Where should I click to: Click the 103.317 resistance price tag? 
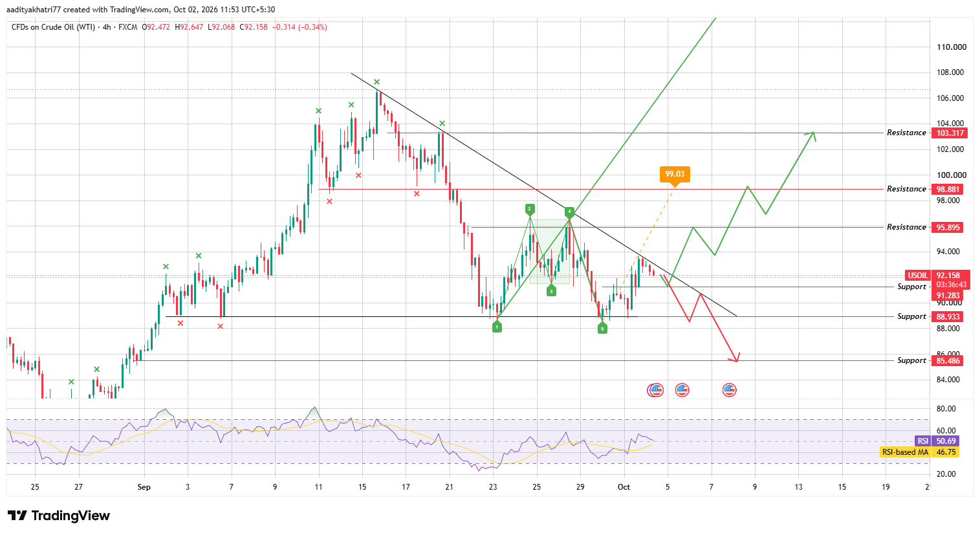[949, 133]
